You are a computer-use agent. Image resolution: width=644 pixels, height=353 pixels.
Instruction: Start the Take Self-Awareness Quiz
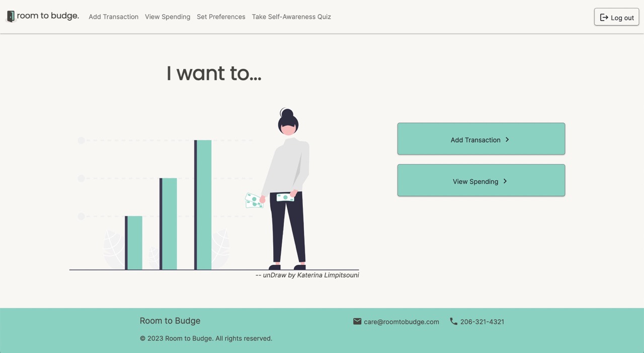291,17
